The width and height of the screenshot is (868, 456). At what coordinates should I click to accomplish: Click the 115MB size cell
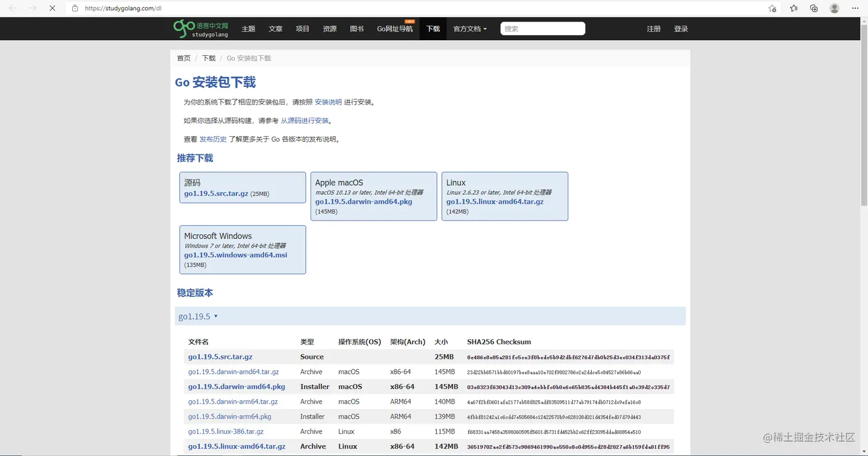coord(445,431)
